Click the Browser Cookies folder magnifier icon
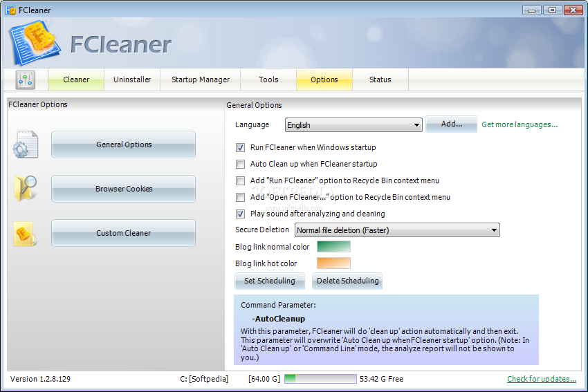Image resolution: width=588 pixels, height=392 pixels. pyautogui.click(x=26, y=189)
